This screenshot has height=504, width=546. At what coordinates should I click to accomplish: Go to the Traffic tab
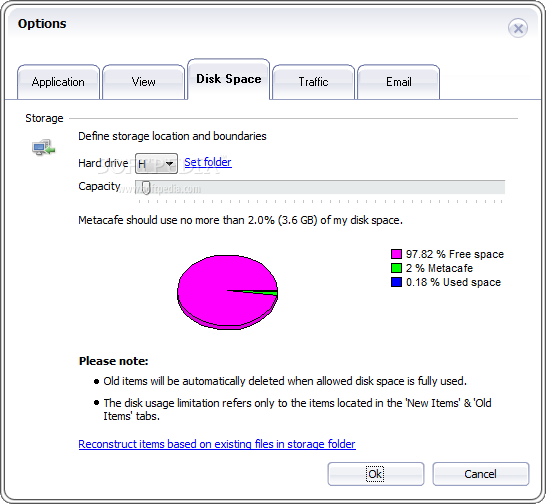click(x=313, y=82)
